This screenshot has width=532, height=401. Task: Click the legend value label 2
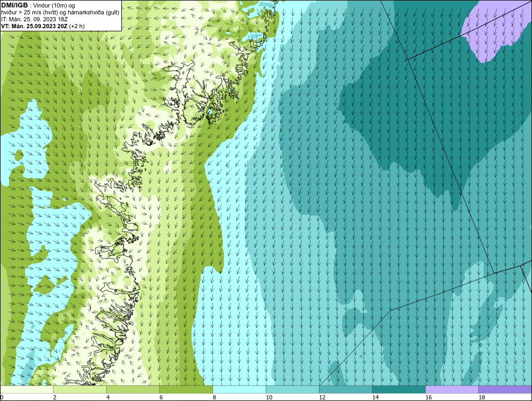point(55,397)
